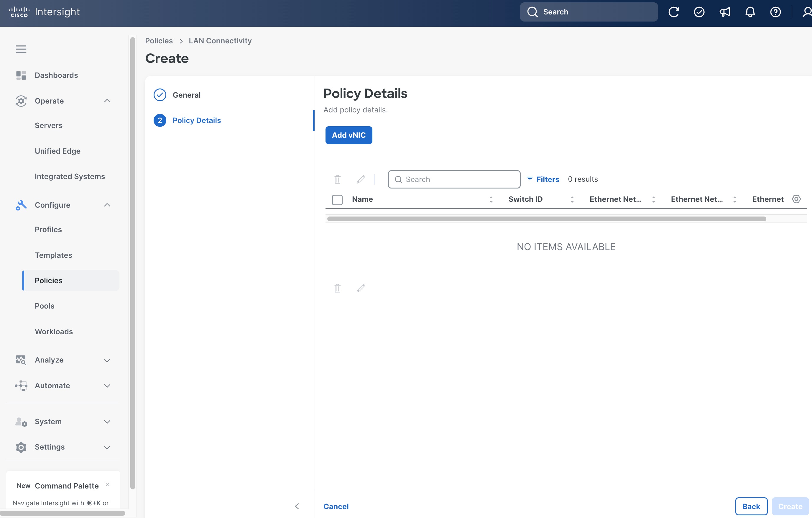The image size is (812, 518).
Task: Sort by second Ethernet Net... column
Action: (x=734, y=199)
